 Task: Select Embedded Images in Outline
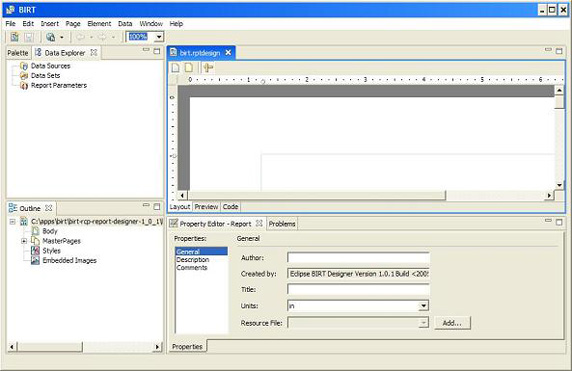pyautogui.click(x=69, y=260)
